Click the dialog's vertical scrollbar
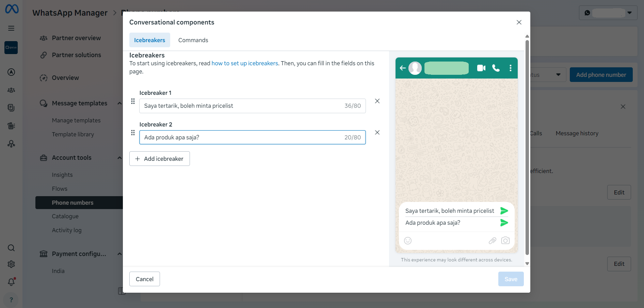This screenshot has height=308, width=644. (x=527, y=147)
